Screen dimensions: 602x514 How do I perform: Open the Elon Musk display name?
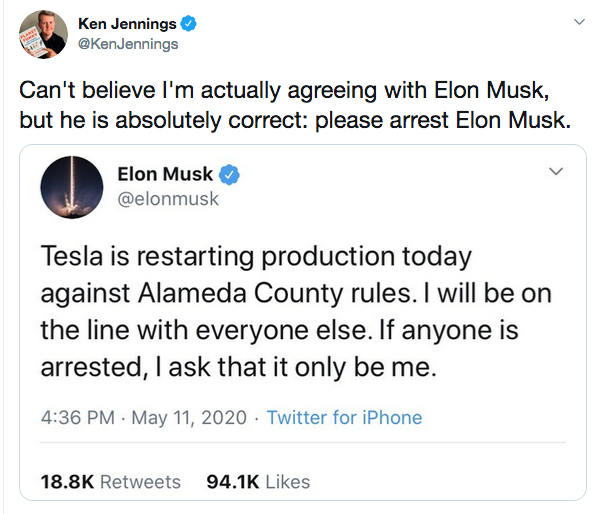pyautogui.click(x=165, y=174)
